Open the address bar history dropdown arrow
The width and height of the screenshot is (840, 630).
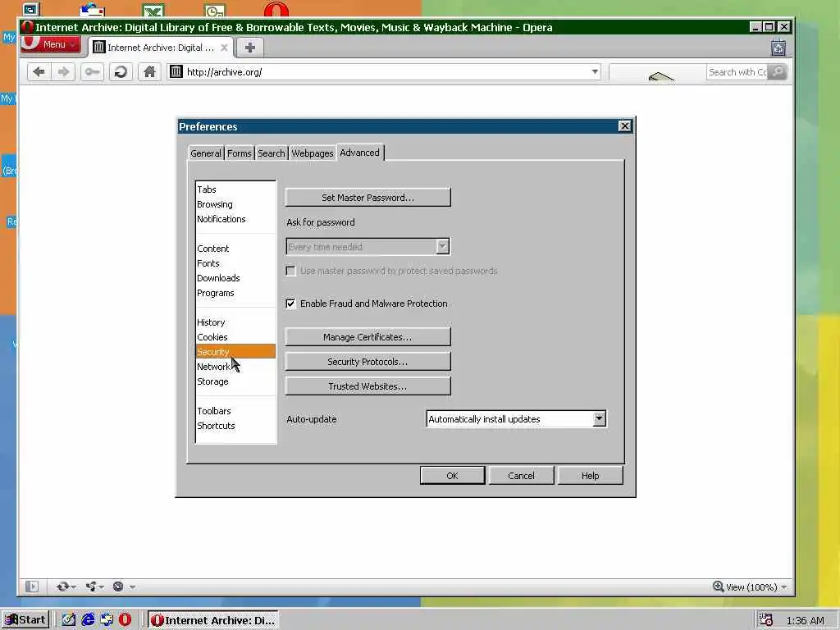point(595,72)
